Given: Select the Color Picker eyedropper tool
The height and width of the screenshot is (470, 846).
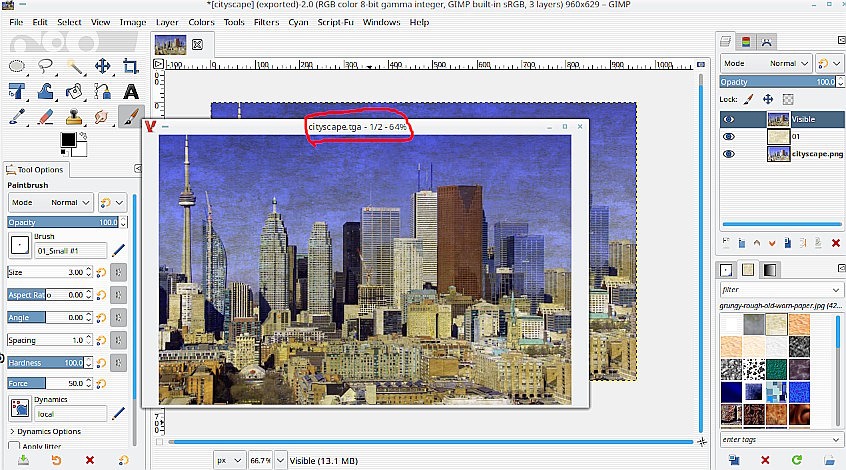Looking at the screenshot, I should (x=17, y=116).
